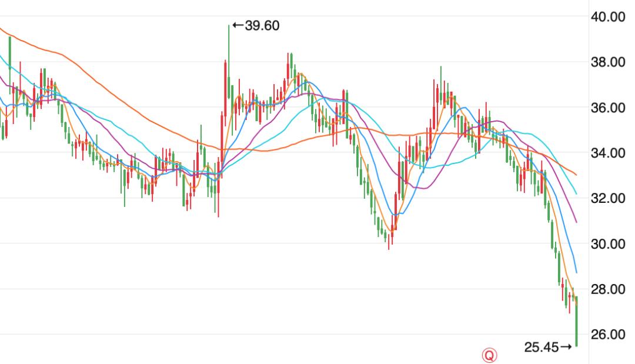Screen dimensions: 635x364
Task: Click the arrow beside the 25.45 label
Action: [x=566, y=346]
